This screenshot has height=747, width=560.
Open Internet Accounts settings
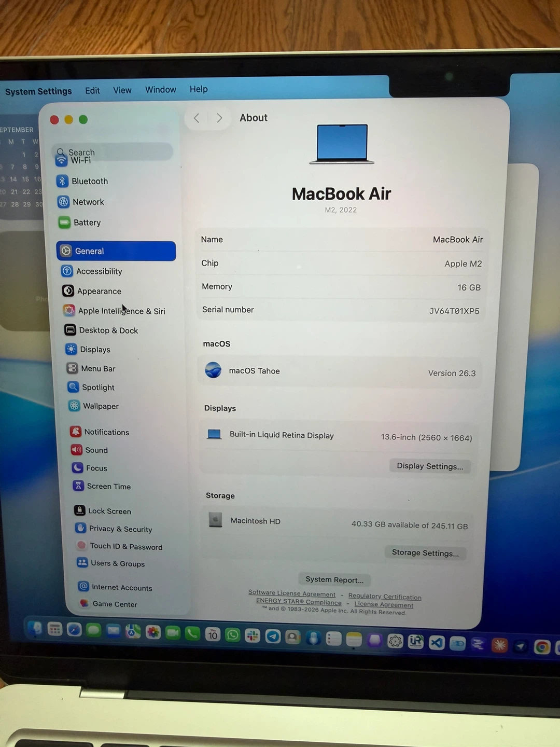[115, 587]
